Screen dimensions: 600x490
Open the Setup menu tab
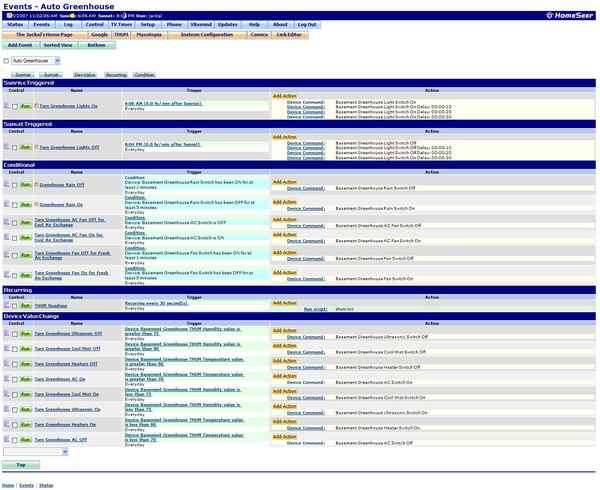point(148,24)
